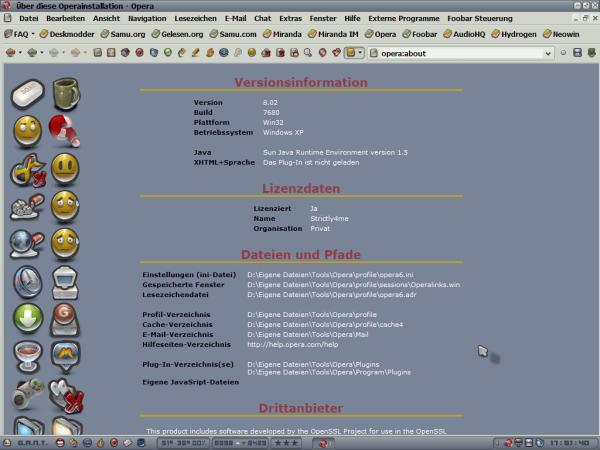Click the yellow ball icon in toolbar
Viewport: 600px width, 450px height.
[251, 52]
